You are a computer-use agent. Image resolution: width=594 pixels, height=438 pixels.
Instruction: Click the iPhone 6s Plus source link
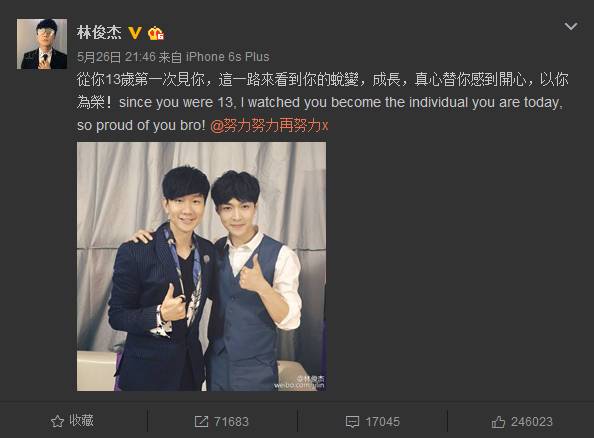click(227, 57)
